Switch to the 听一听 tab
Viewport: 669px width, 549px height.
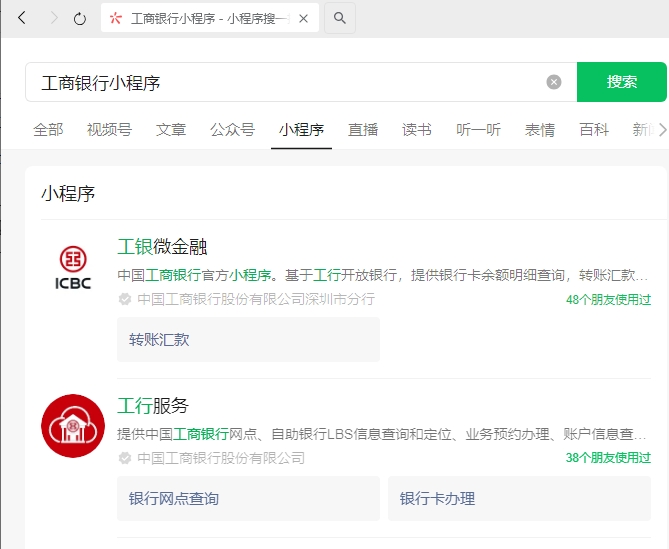tap(478, 130)
